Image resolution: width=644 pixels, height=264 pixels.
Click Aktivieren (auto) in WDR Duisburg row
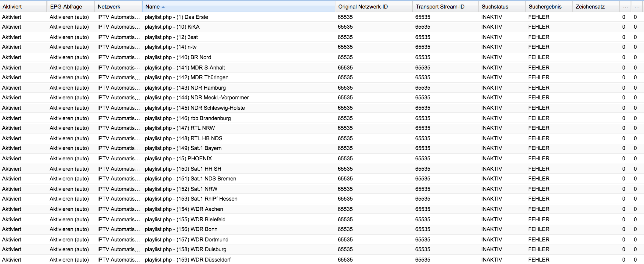[x=69, y=249]
